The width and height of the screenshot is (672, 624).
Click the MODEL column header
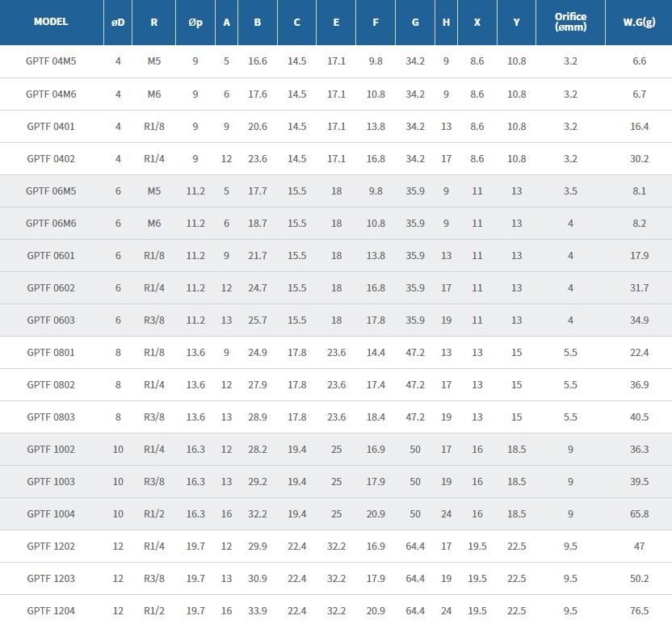click(x=51, y=22)
